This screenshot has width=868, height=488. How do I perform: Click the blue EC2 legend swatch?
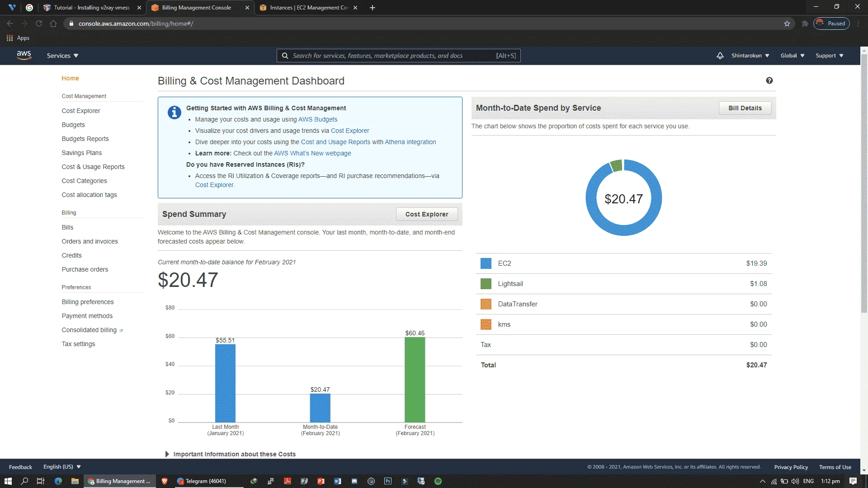[x=486, y=263]
